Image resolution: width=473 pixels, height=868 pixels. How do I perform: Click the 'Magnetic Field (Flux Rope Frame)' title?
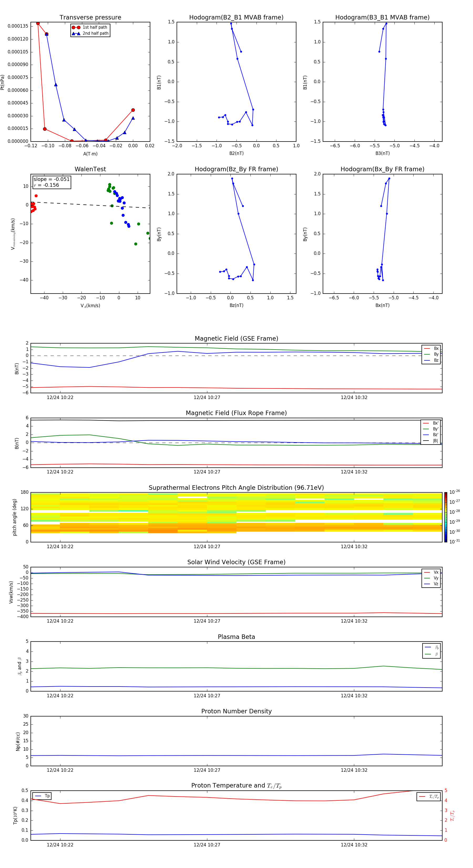236,413
